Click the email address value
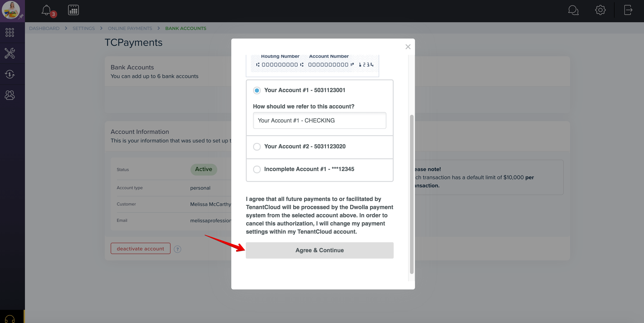Viewport: 644px width, 323px height. coord(210,221)
